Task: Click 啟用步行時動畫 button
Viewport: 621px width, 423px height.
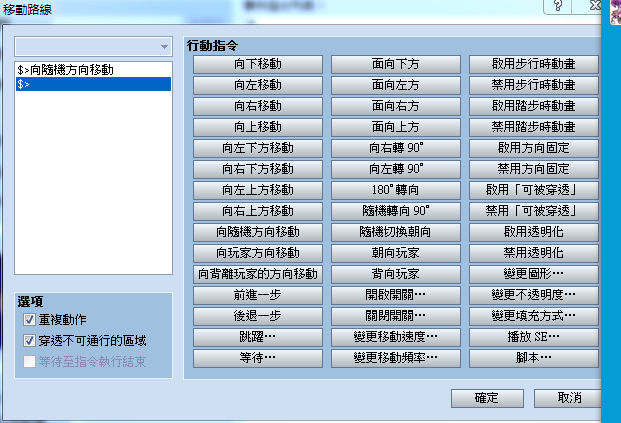Action: point(533,64)
